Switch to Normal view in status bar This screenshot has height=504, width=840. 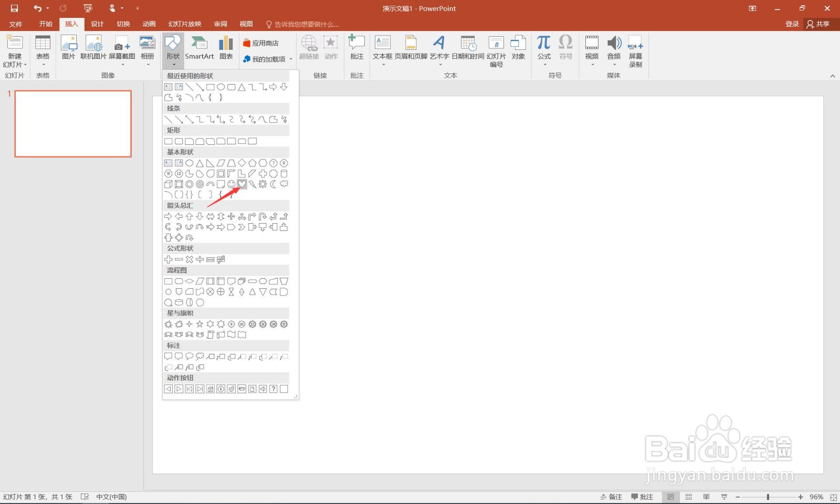point(670,497)
